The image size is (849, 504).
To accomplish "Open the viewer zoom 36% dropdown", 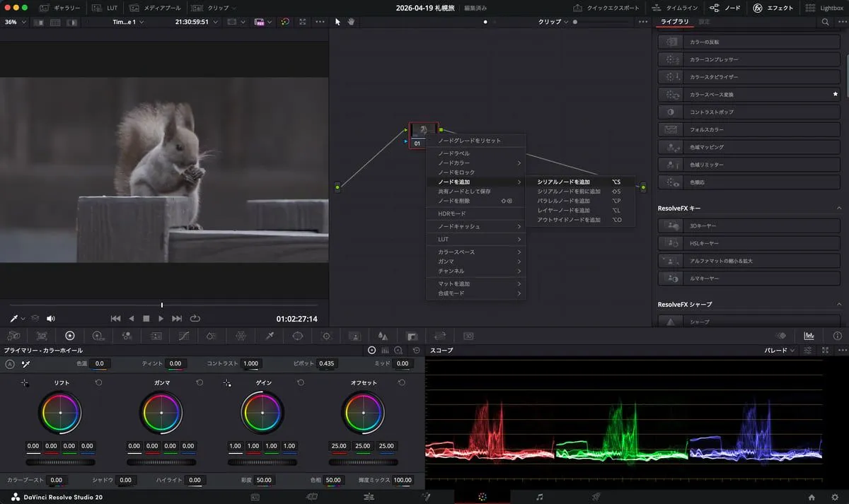I will pos(15,22).
